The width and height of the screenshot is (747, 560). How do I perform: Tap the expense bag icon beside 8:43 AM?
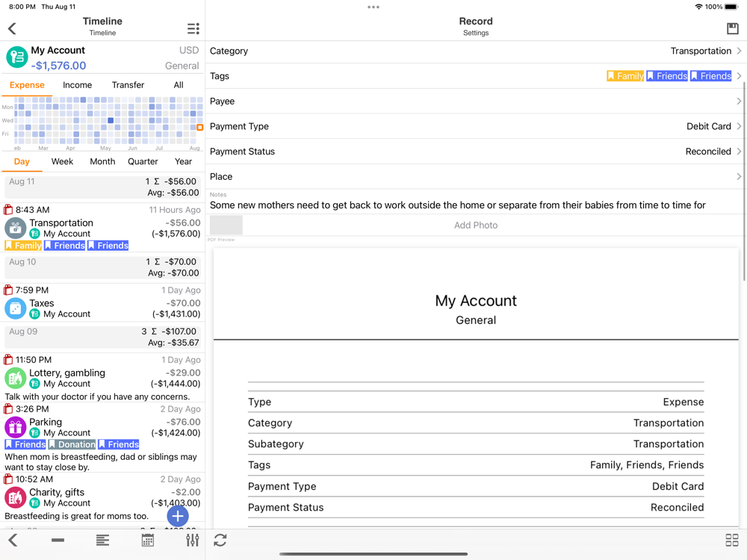point(8,210)
